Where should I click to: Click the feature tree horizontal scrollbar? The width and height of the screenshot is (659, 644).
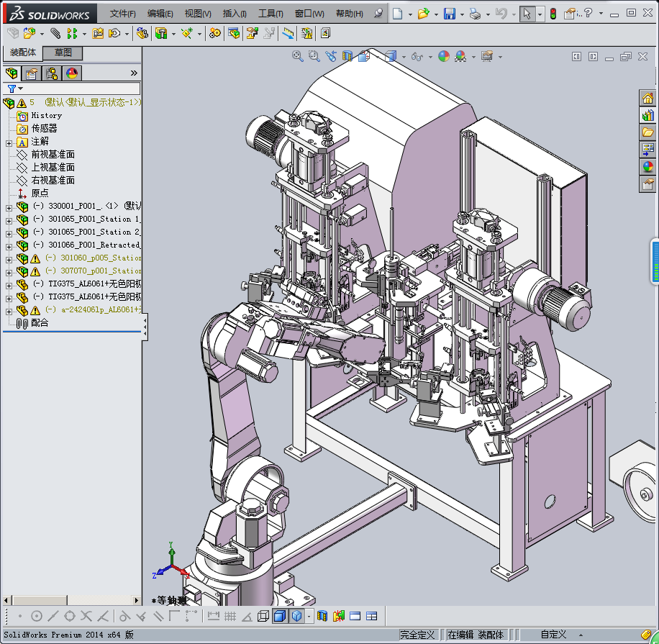[72, 599]
